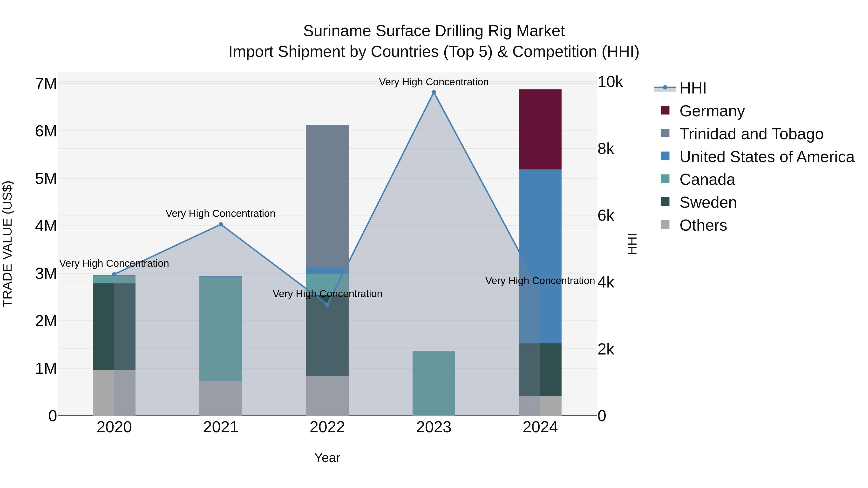Click the Very High Concentration label at 2024
Image resolution: width=868 pixels, height=488 pixels.
[x=540, y=281]
